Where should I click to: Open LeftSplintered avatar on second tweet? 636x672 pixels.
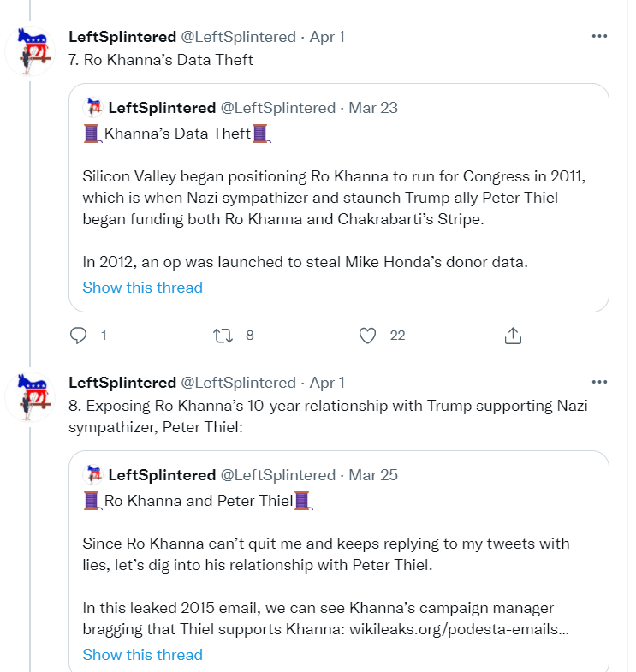(x=33, y=395)
